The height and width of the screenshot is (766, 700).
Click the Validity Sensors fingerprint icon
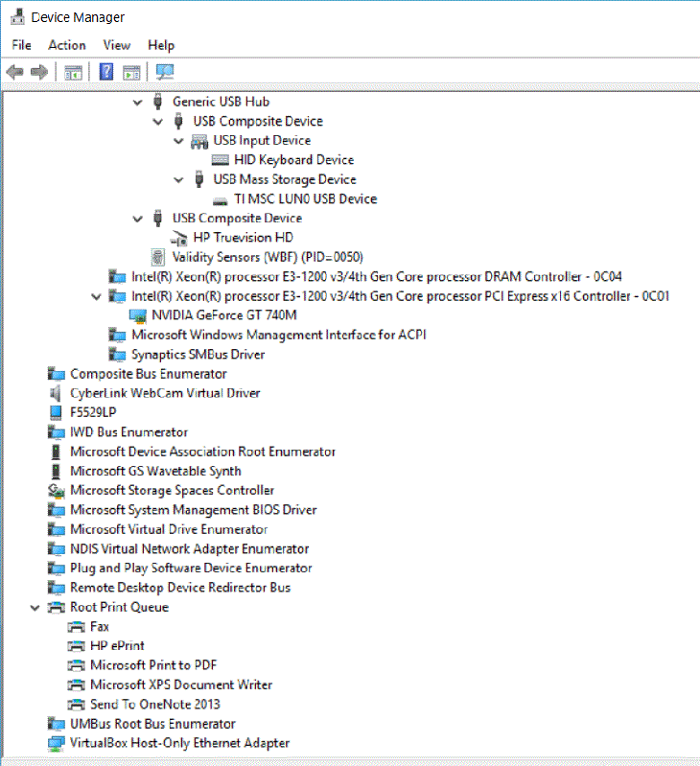point(158,257)
